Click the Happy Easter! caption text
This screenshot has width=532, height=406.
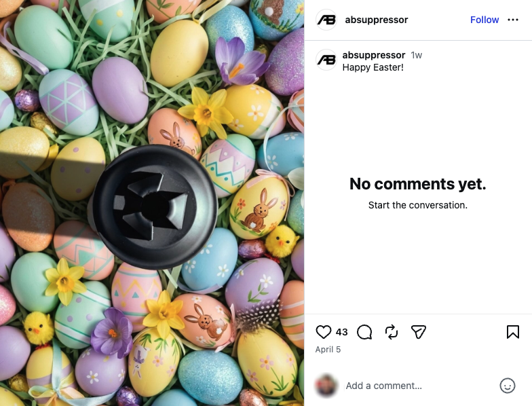(373, 67)
